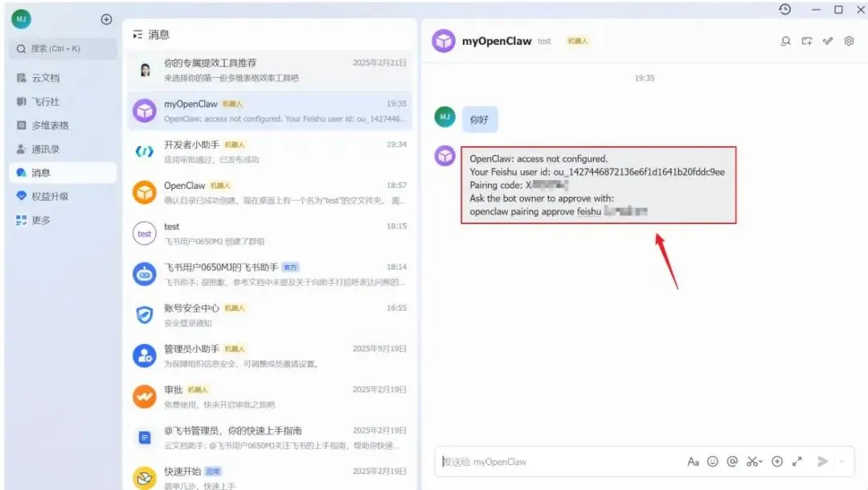Click the 飞书助手 robot avatar
The width and height of the screenshot is (868, 490).
point(145,274)
